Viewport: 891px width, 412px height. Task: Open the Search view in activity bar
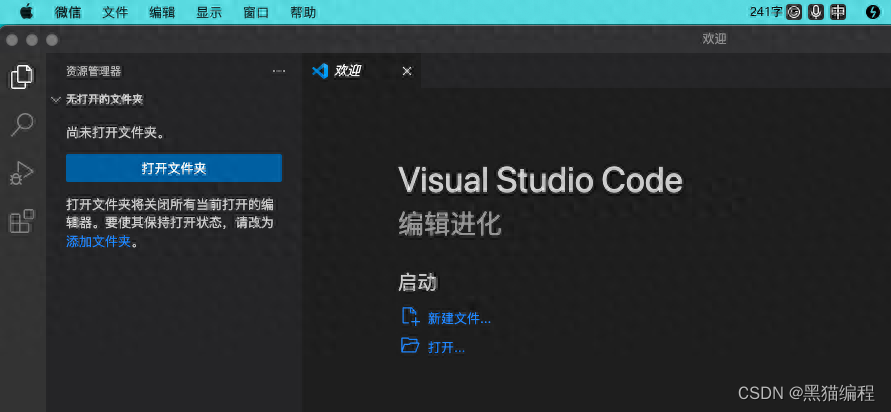point(22,124)
